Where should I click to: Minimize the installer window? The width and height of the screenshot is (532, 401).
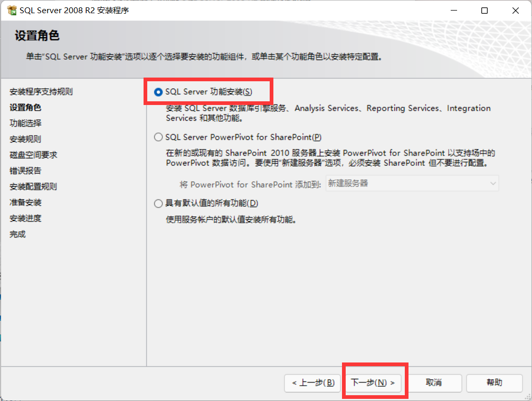[454, 11]
